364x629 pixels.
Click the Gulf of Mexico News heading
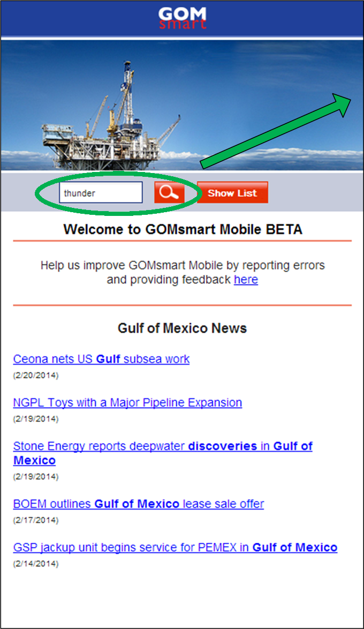point(182,328)
